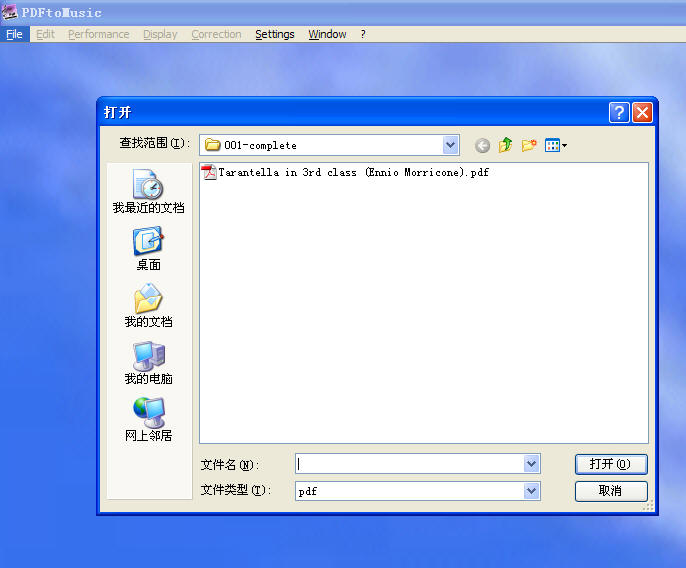The height and width of the screenshot is (568, 686).
Task: Go back to the previous folder
Action: (482, 146)
